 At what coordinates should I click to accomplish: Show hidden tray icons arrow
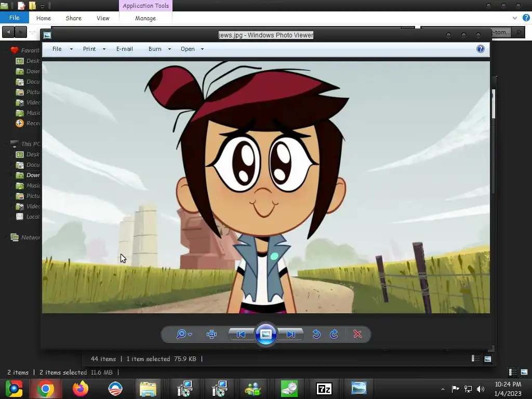pos(443,389)
